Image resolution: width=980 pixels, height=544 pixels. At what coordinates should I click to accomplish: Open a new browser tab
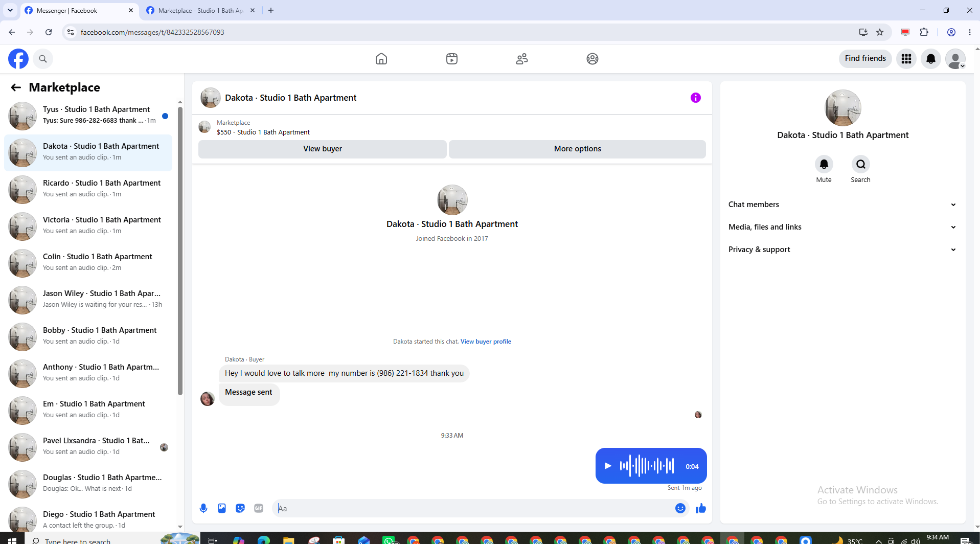(271, 10)
